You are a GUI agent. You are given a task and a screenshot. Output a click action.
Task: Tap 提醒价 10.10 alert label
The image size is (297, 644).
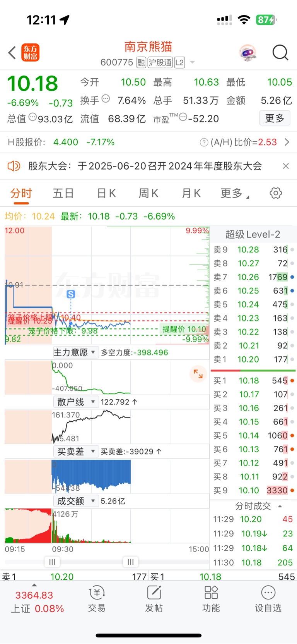(x=184, y=329)
